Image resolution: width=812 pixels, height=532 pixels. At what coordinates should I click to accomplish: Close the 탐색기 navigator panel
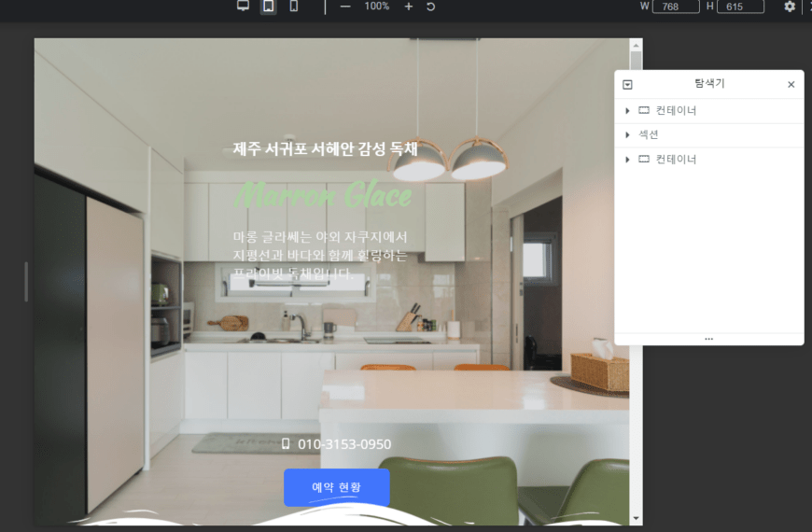coord(791,84)
